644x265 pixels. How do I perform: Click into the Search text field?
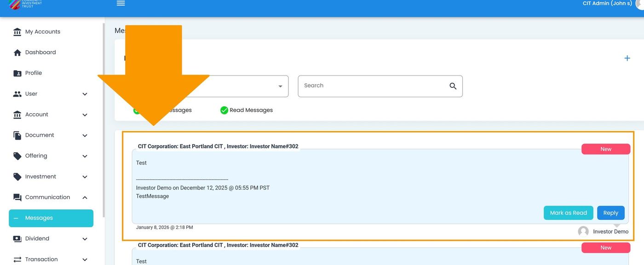click(x=373, y=86)
